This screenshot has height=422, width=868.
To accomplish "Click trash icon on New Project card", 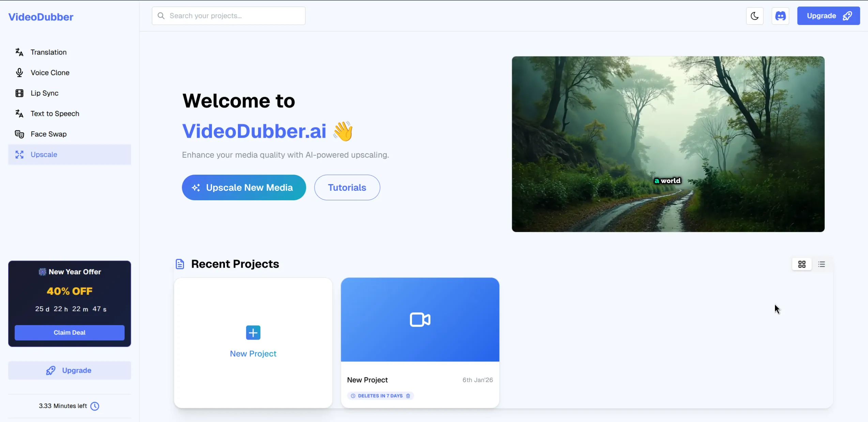I will (x=408, y=396).
